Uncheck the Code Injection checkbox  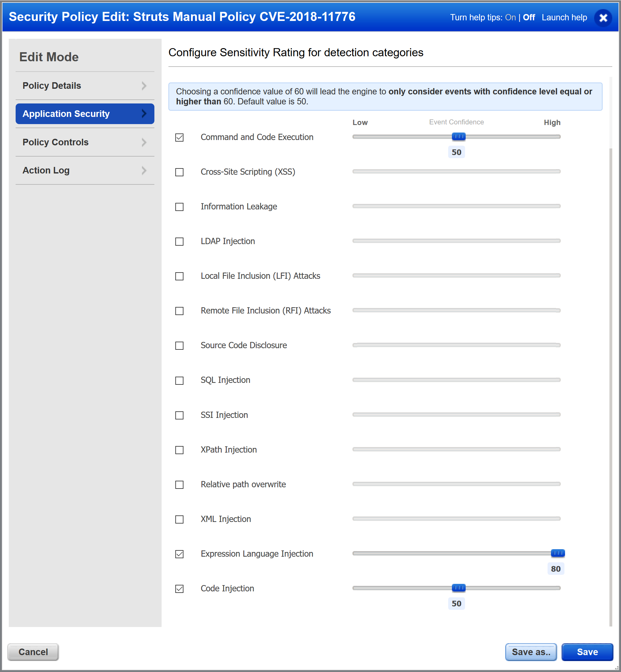click(179, 589)
